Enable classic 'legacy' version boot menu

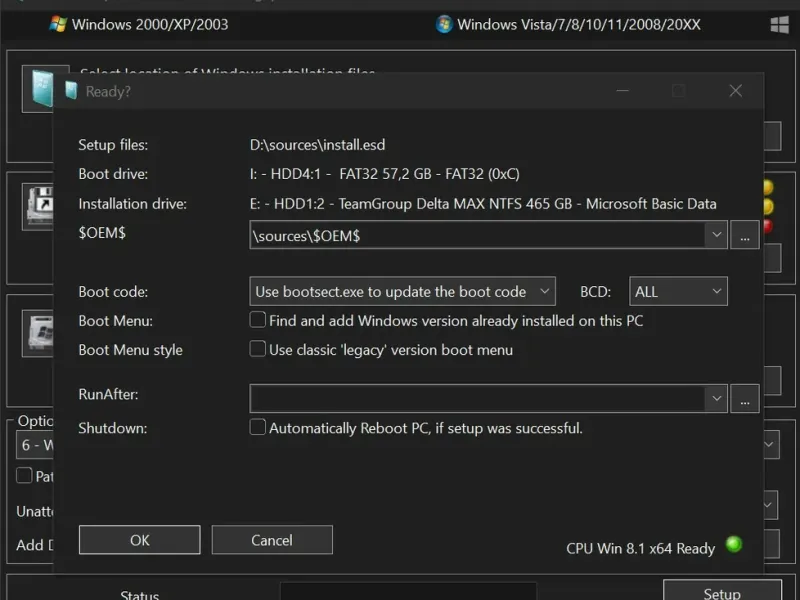[258, 349]
